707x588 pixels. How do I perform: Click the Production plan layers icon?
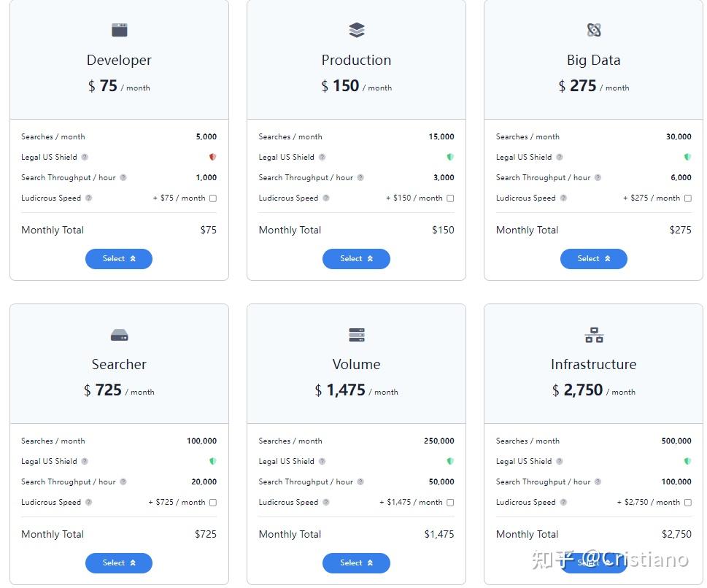pos(356,30)
